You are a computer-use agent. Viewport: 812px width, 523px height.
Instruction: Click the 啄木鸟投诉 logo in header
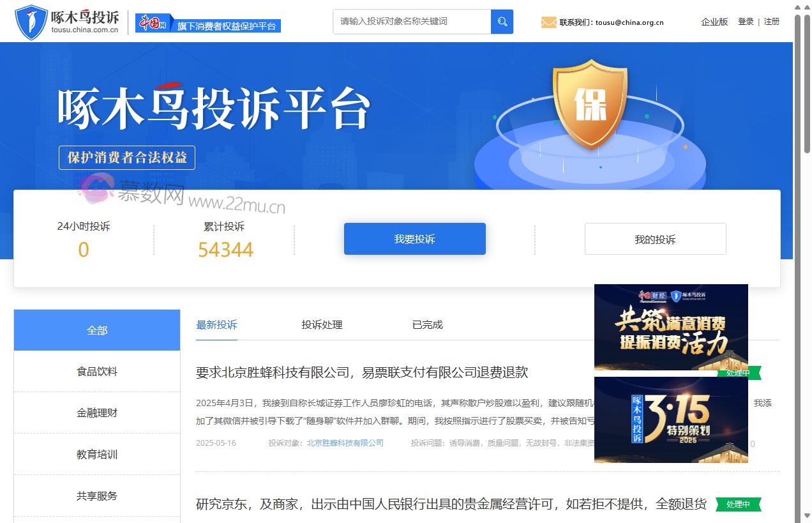(x=67, y=22)
